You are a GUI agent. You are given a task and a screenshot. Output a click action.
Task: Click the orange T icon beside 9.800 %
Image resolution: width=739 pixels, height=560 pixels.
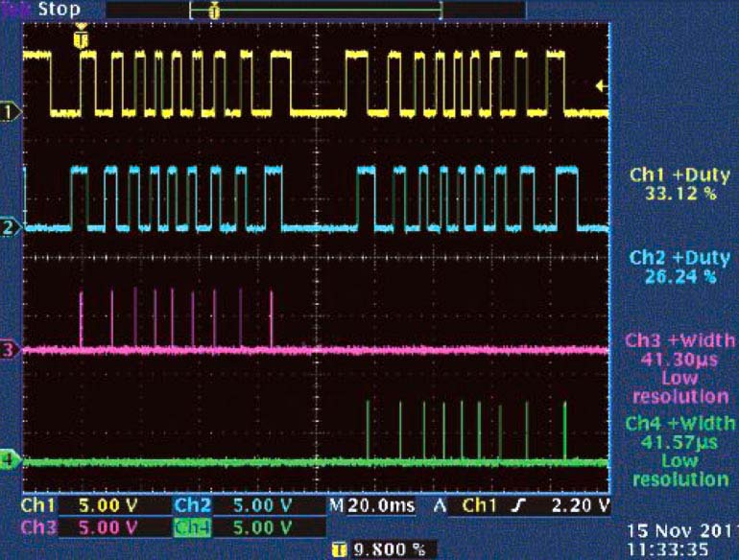pos(337,548)
